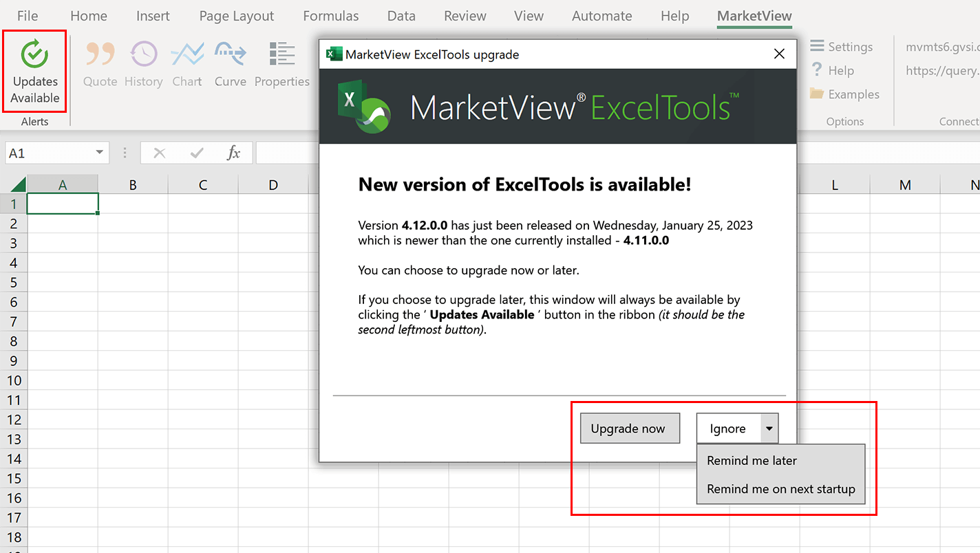Select the MarketView tab
The width and height of the screenshot is (980, 553).
click(754, 16)
